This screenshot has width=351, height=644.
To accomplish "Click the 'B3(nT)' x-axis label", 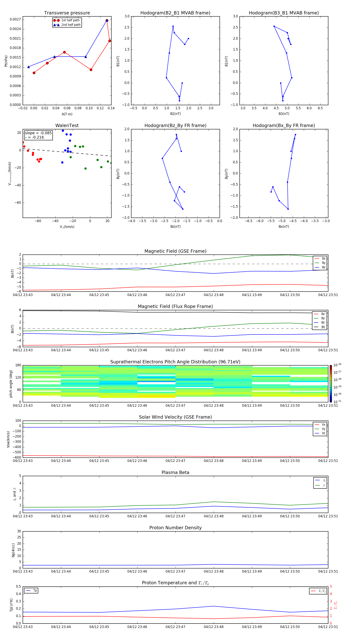I will [x=284, y=114].
